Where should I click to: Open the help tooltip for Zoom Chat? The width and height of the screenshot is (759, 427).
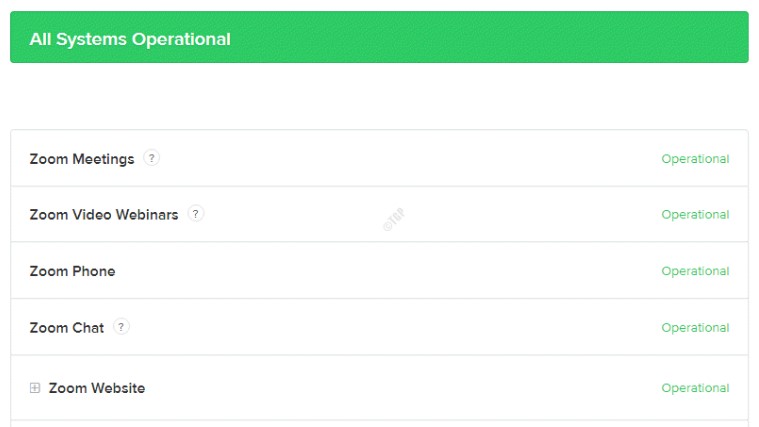pyautogui.click(x=121, y=327)
